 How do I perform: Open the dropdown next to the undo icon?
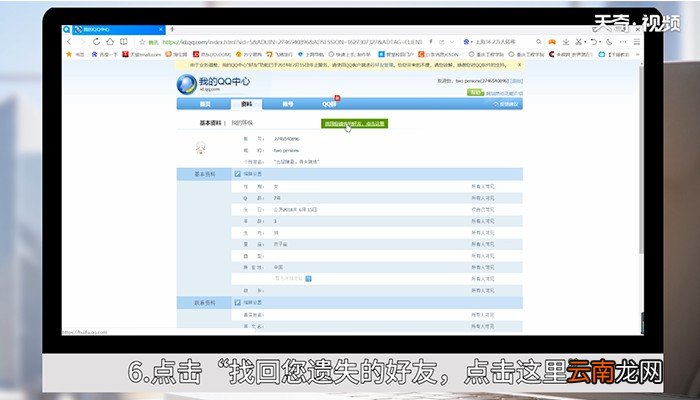tap(600, 42)
